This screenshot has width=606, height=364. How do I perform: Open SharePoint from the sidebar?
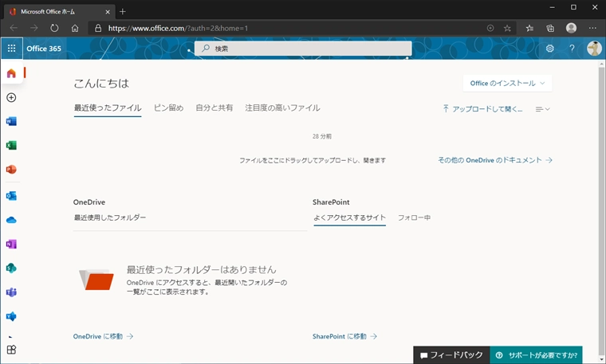(11, 268)
